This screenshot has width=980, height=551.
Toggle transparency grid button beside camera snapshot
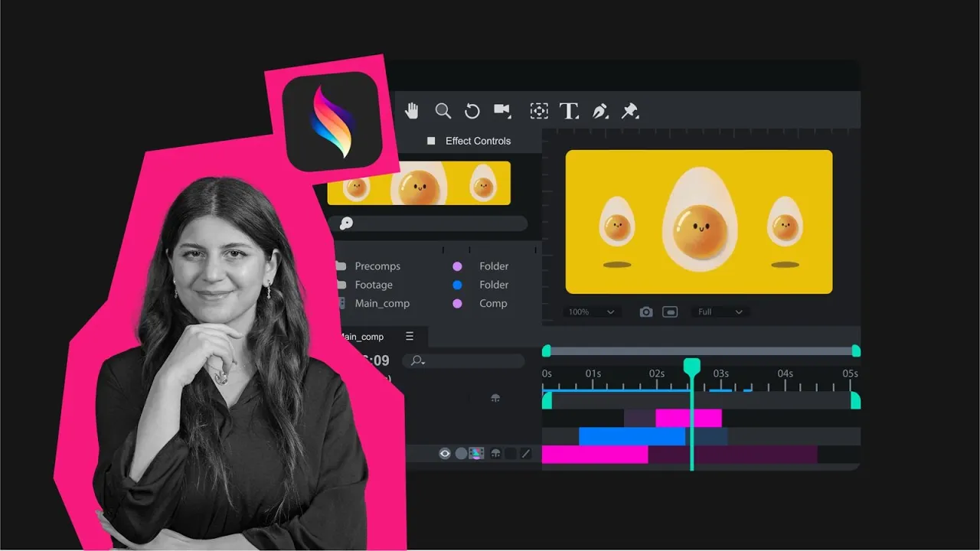tap(670, 312)
